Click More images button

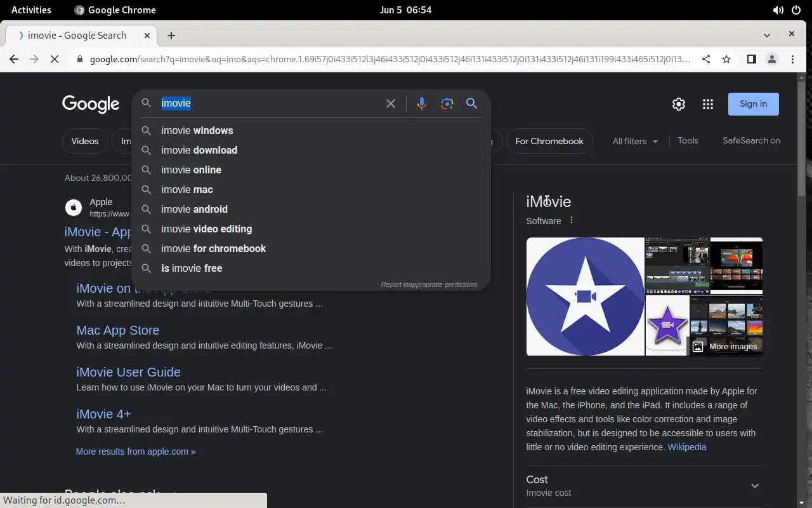724,346
